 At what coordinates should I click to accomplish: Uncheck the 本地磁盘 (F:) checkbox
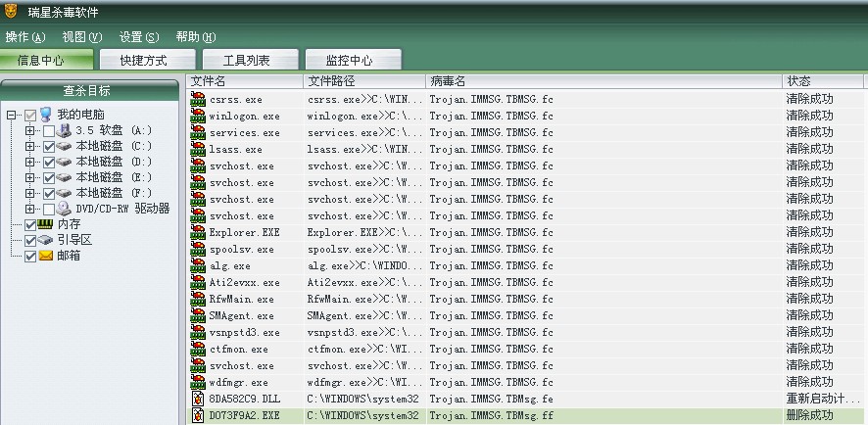pos(49,193)
